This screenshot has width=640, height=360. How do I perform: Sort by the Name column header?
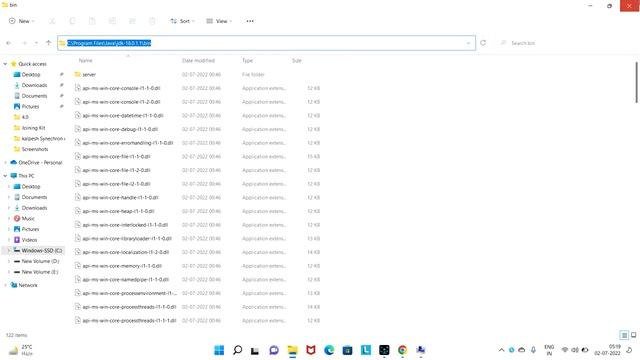(x=85, y=60)
